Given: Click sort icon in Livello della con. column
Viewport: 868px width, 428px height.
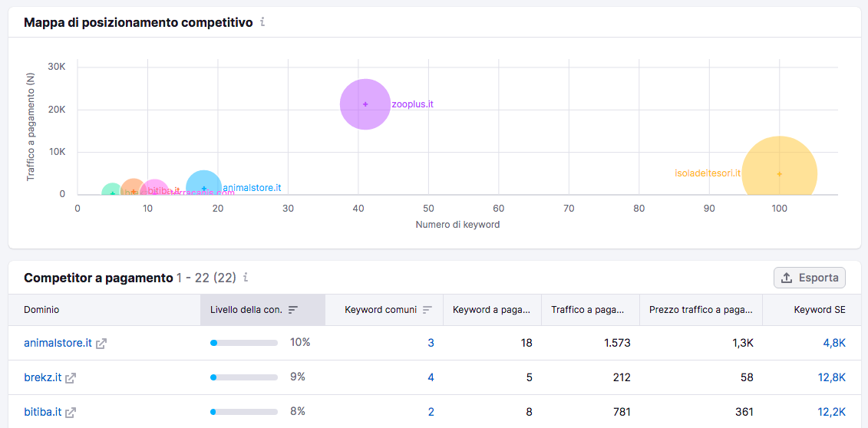Looking at the screenshot, I should (x=293, y=310).
